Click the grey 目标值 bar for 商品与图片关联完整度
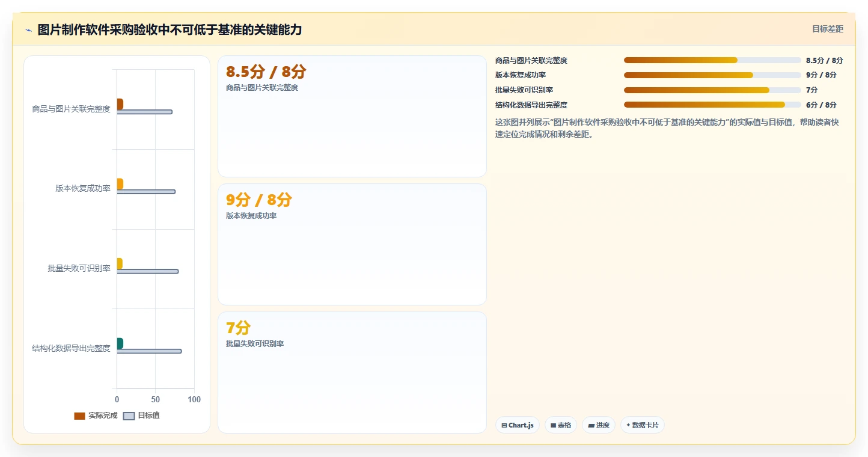 coord(144,112)
